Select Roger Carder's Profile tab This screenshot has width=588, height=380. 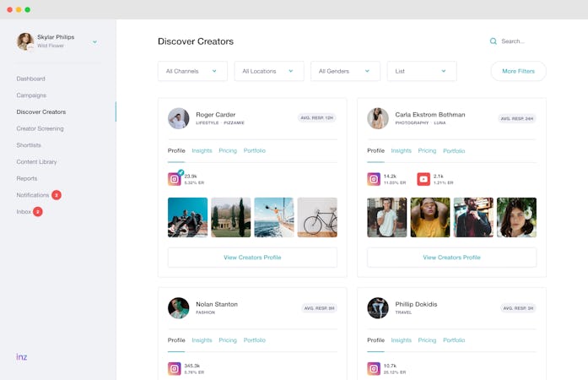pyautogui.click(x=176, y=150)
